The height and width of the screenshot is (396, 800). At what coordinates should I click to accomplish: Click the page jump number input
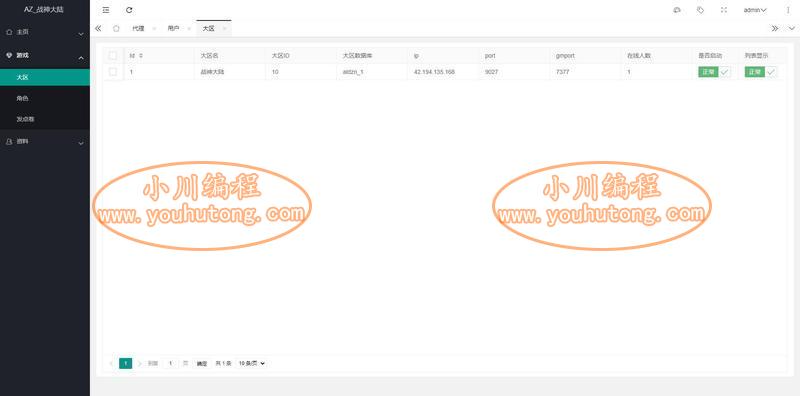point(170,363)
